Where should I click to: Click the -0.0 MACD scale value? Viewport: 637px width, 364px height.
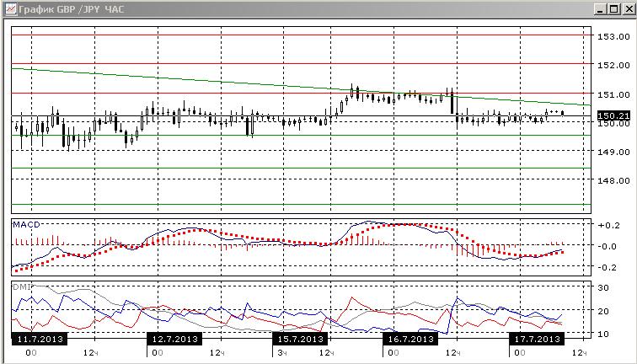608,246
